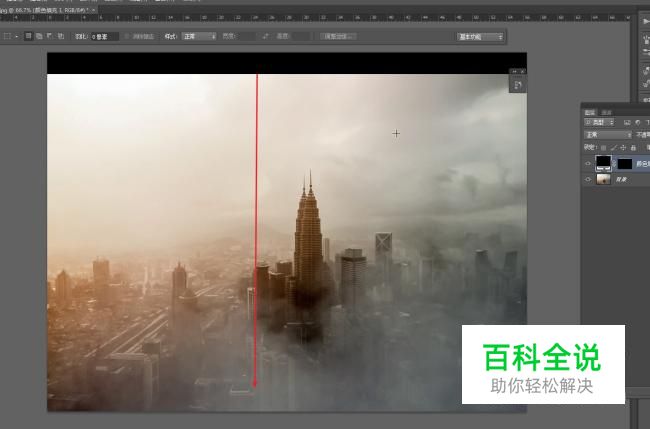Select the Background layer thumbnail
650x429 pixels.
pyautogui.click(x=603, y=179)
